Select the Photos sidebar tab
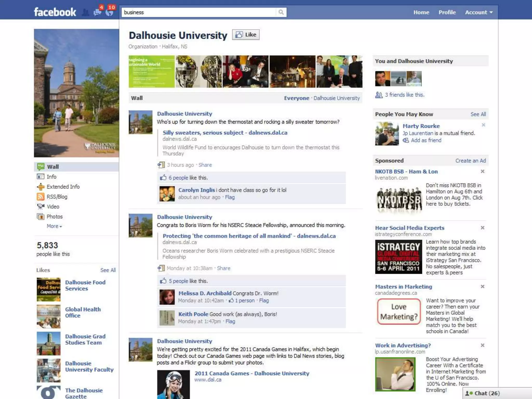The image size is (532, 399). tap(54, 216)
